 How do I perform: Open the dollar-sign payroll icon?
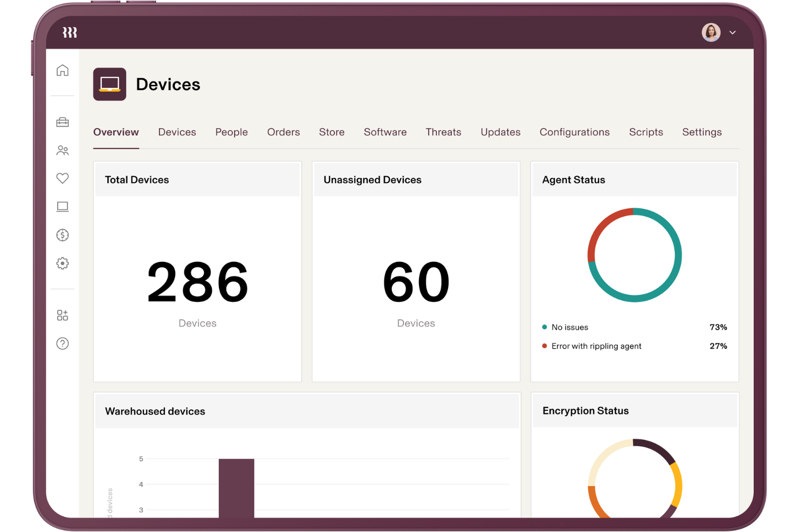click(63, 235)
